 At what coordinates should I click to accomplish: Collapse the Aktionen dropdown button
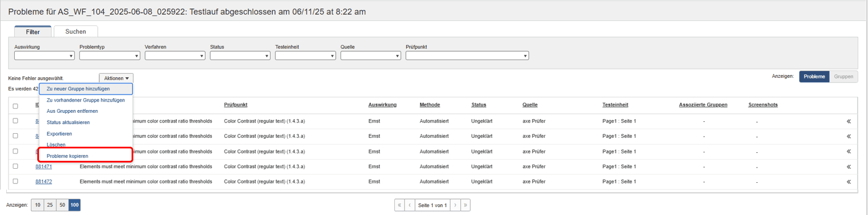116,78
